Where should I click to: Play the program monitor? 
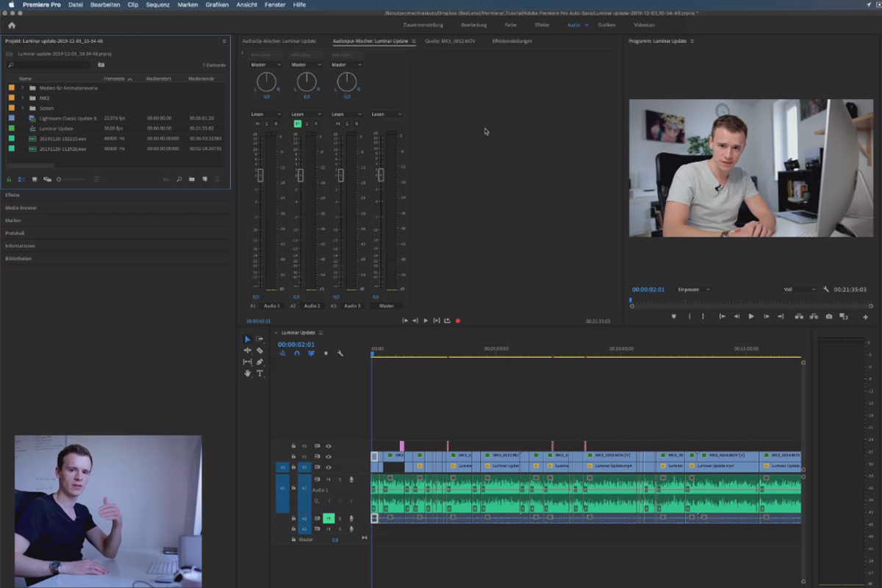coord(751,317)
